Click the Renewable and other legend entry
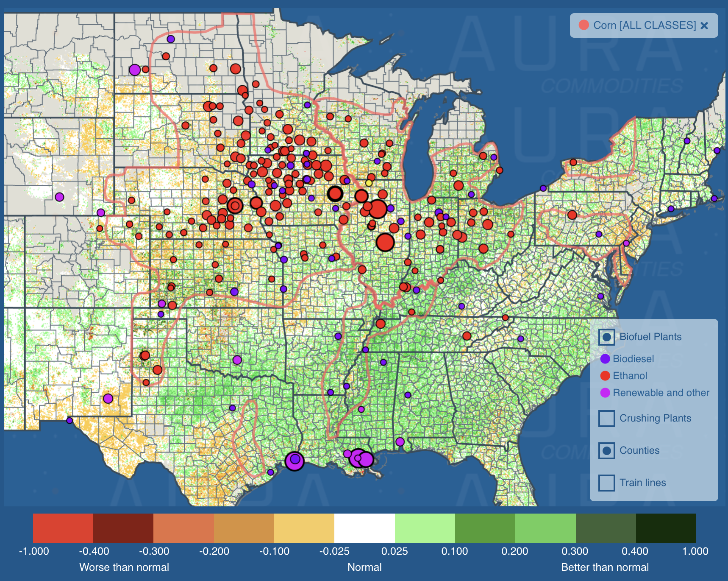 (661, 393)
